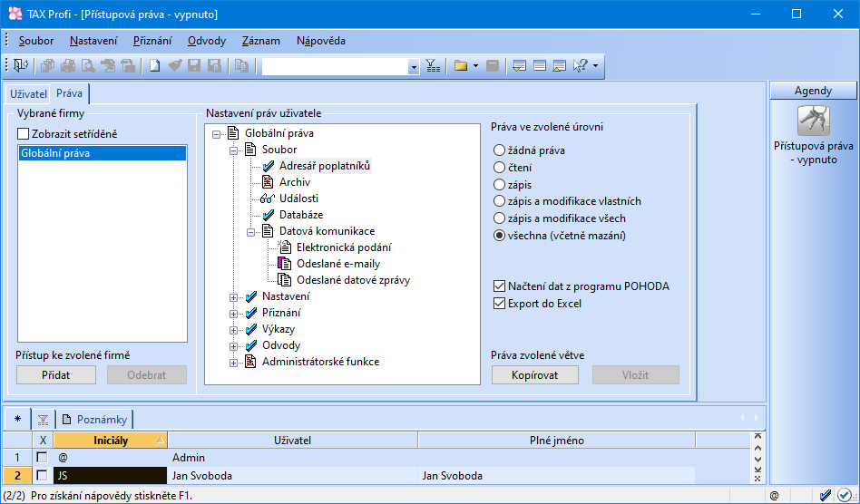Select the žádná práva radio option
Screen dimensions: 860x504
[x=499, y=150]
